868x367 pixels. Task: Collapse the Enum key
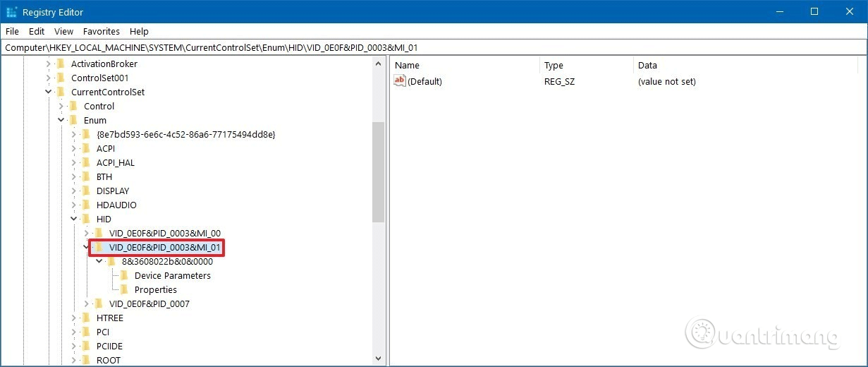pyautogui.click(x=61, y=120)
